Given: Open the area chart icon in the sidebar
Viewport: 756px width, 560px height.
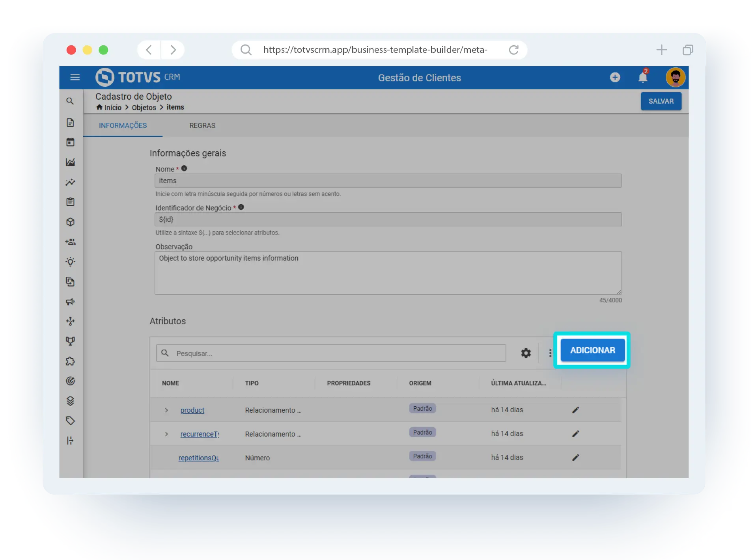Looking at the screenshot, I should pyautogui.click(x=70, y=162).
